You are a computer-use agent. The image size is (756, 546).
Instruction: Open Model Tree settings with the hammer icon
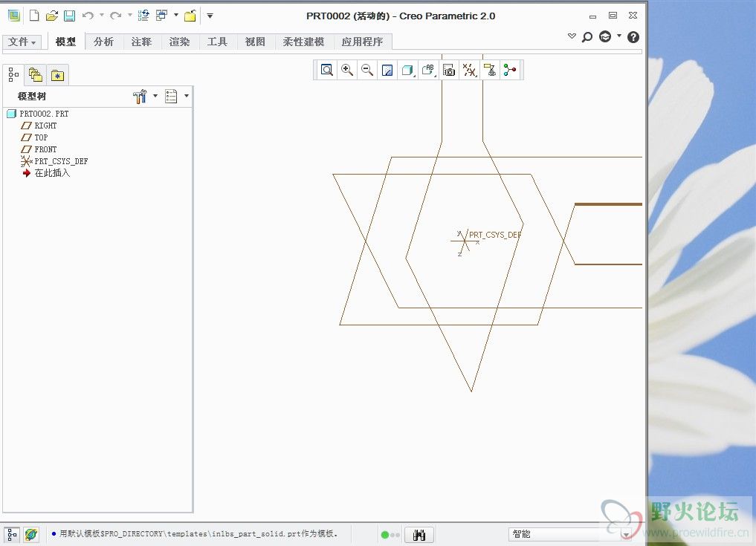[139, 97]
